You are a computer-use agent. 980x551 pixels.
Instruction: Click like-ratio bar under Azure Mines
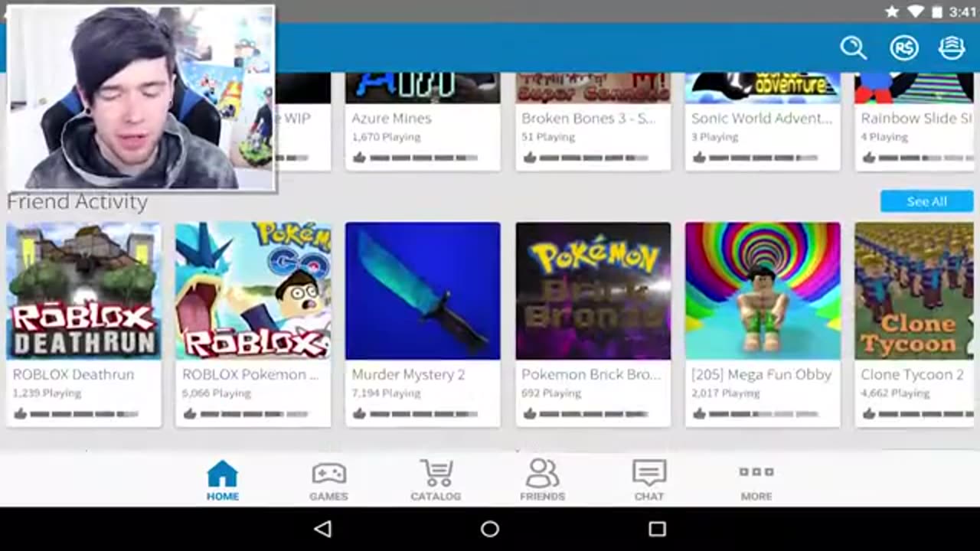(x=423, y=158)
